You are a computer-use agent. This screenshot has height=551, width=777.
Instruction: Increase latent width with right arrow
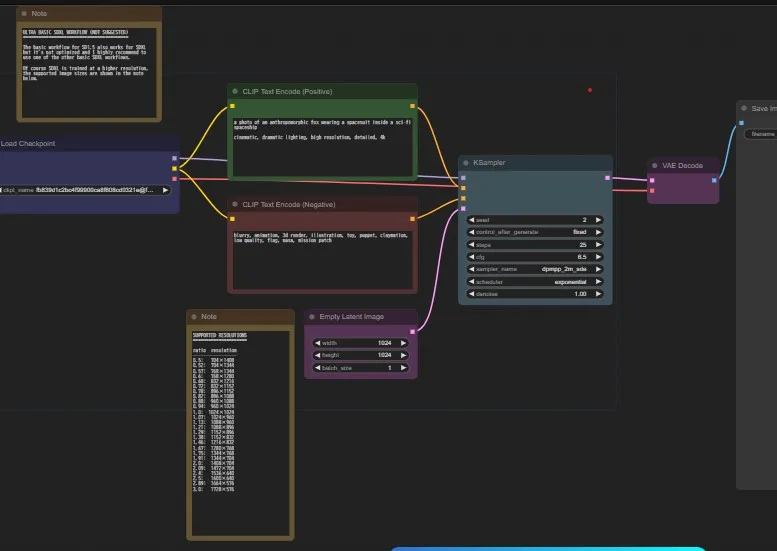[x=403, y=342]
